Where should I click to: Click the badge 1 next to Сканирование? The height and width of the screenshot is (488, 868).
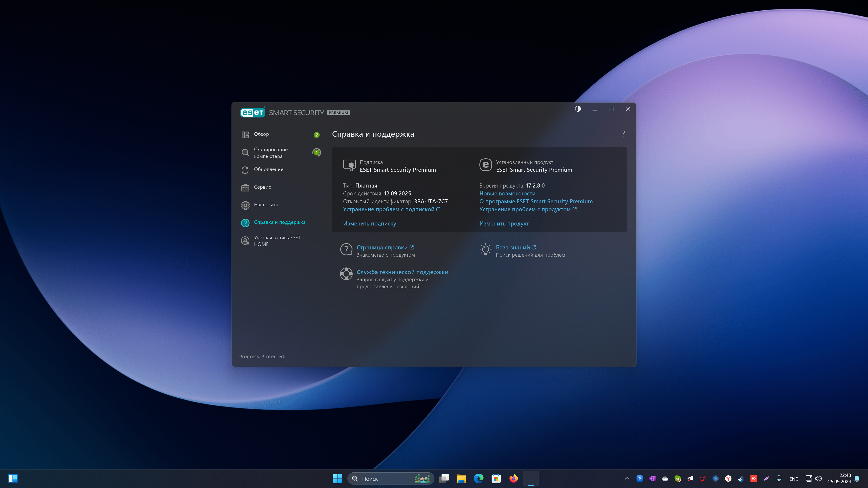(x=316, y=152)
